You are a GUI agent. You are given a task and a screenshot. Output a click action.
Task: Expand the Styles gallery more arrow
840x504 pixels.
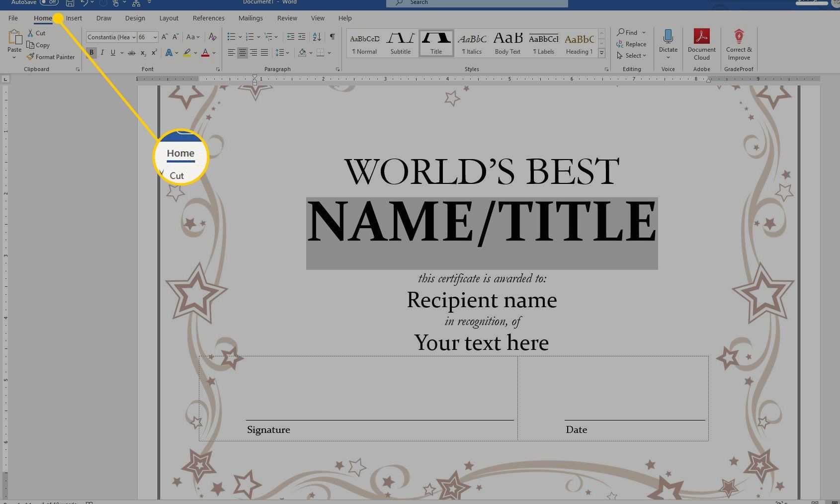(601, 53)
